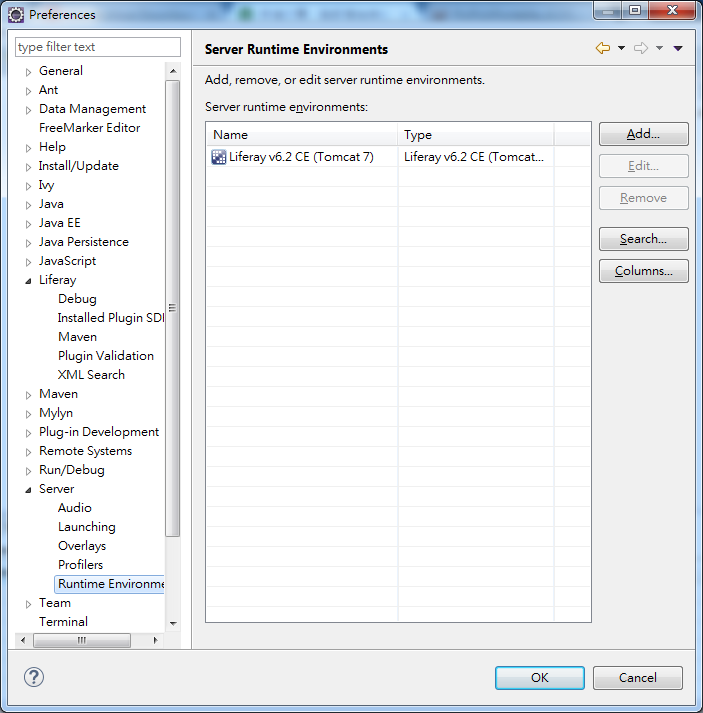This screenshot has width=703, height=713.
Task: Expand the Ant tree node
Action: pyautogui.click(x=28, y=91)
